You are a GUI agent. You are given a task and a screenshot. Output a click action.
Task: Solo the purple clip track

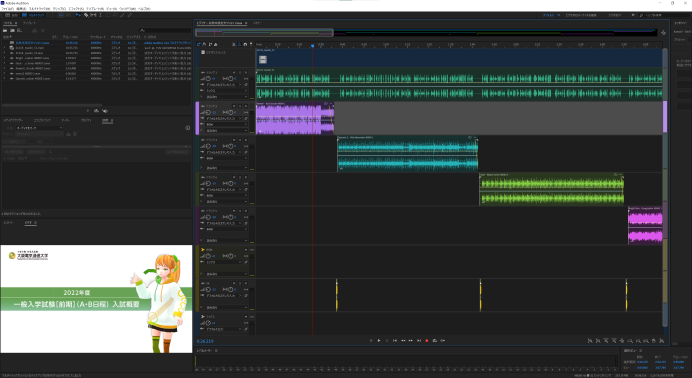240,106
